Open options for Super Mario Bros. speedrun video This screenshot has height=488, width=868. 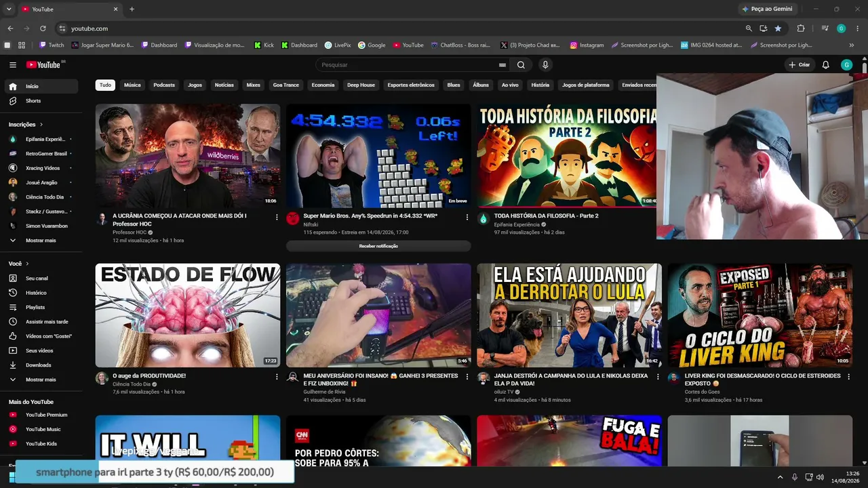pyautogui.click(x=467, y=218)
